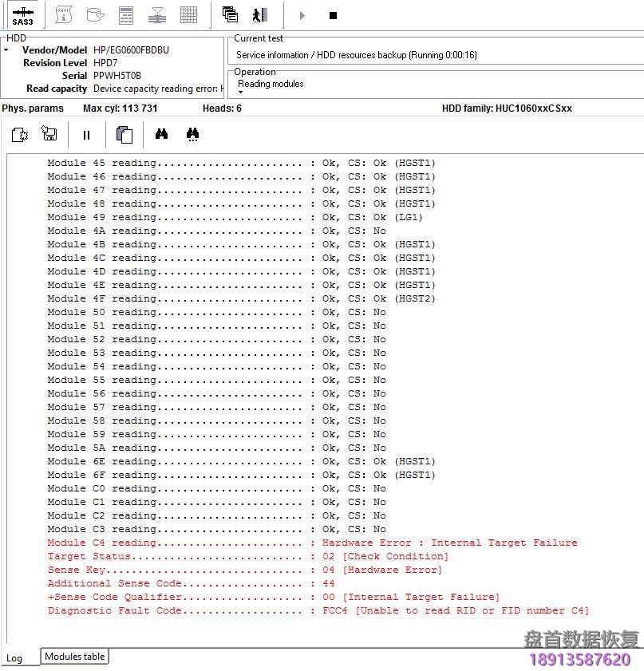Open the tests table icon
644x671 pixels.
point(126,14)
